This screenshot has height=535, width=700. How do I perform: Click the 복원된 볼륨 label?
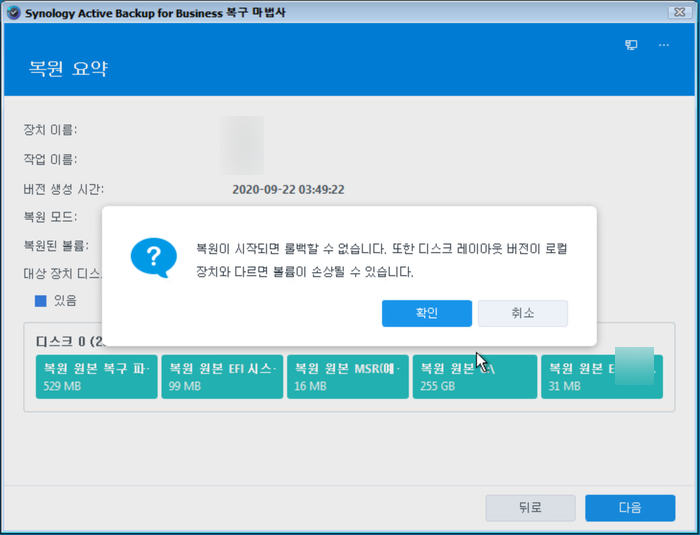tap(56, 245)
